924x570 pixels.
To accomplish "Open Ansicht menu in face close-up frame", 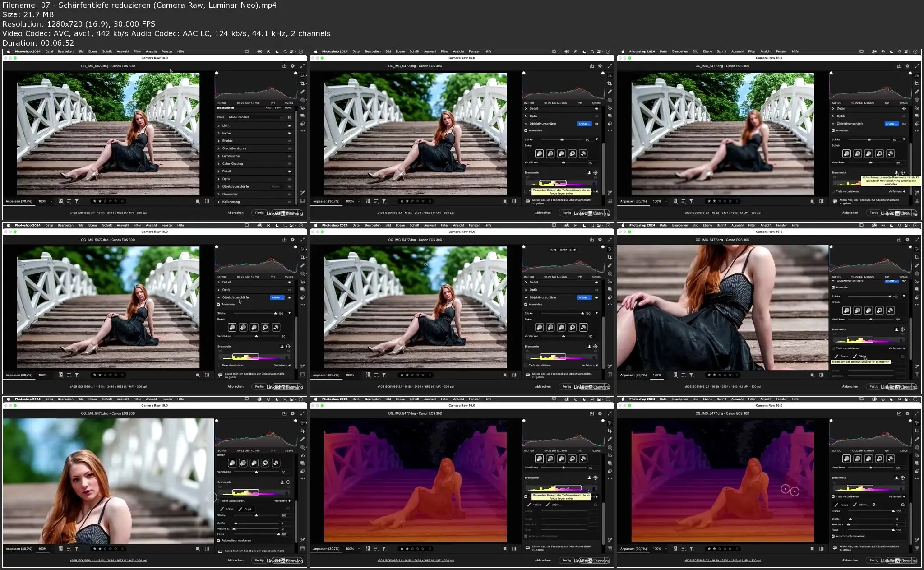I will point(151,399).
